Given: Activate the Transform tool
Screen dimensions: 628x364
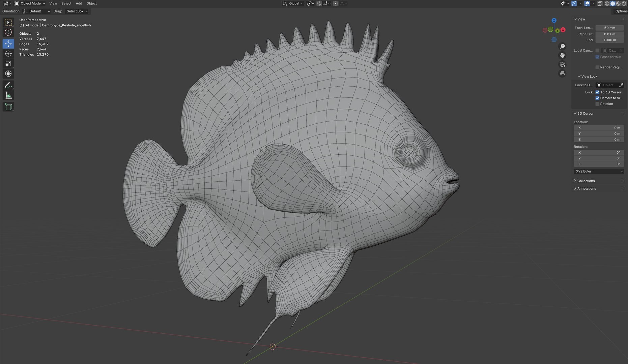Looking at the screenshot, I should (x=8, y=73).
